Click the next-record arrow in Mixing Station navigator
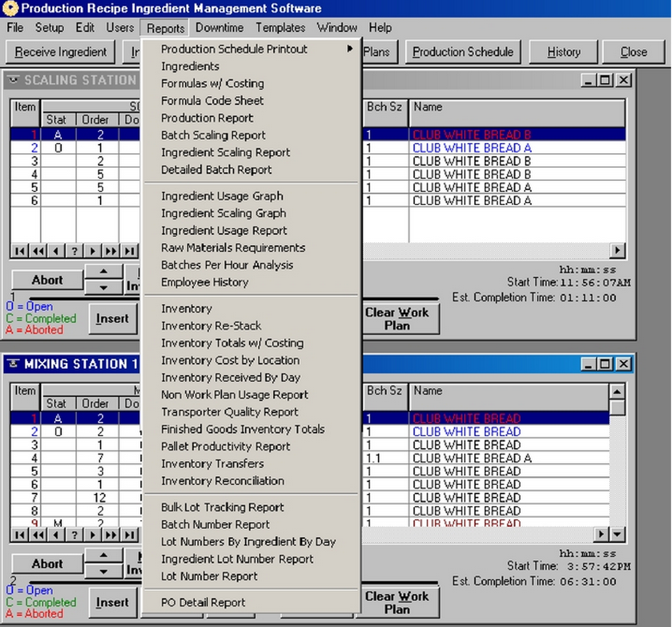The height and width of the screenshot is (627, 672). click(x=93, y=534)
